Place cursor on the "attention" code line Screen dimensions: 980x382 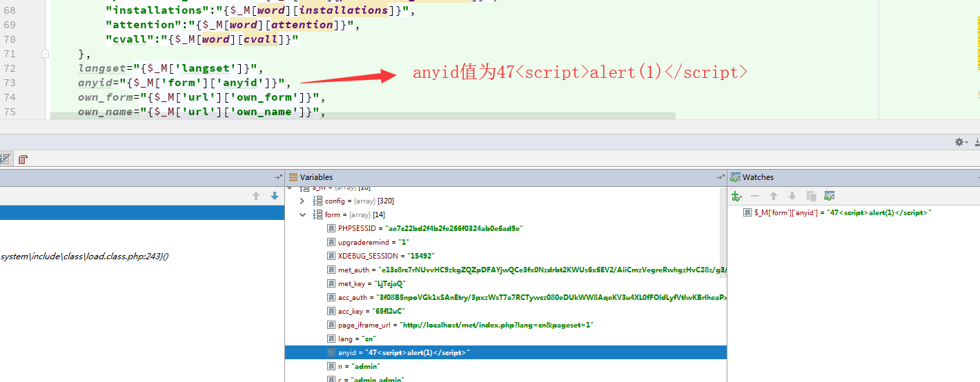click(x=233, y=25)
